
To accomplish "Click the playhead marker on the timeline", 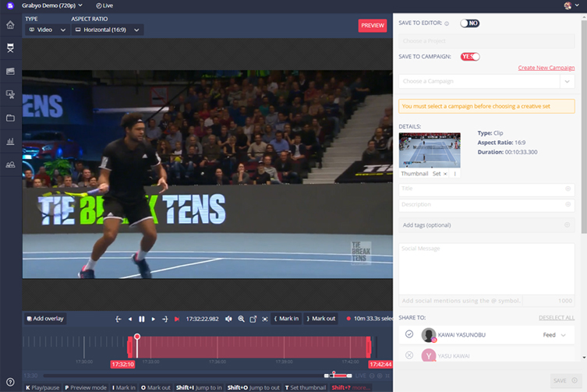I will pyautogui.click(x=137, y=337).
